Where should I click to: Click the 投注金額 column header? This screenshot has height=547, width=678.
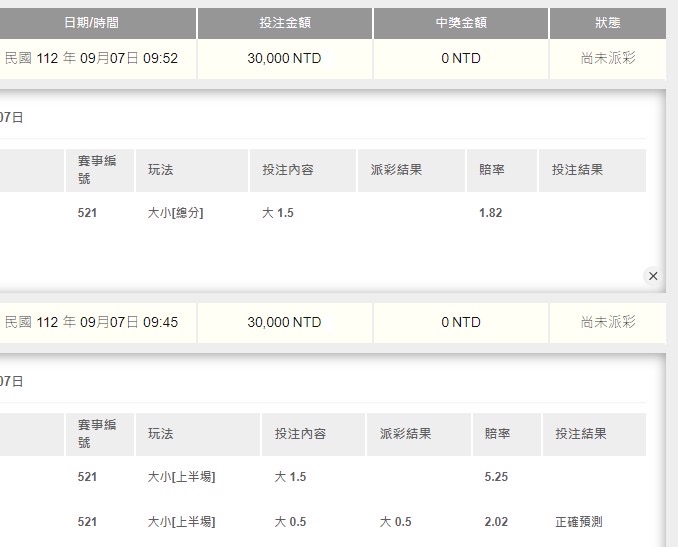[x=284, y=23]
